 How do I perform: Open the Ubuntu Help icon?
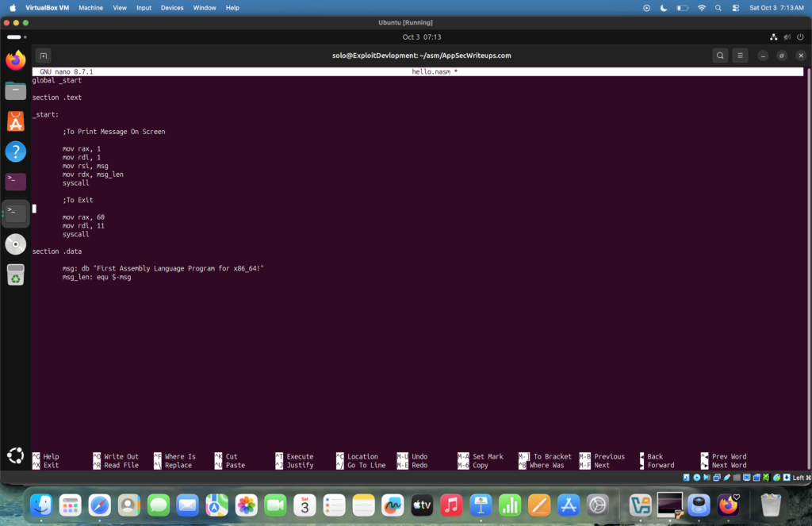[x=16, y=152]
